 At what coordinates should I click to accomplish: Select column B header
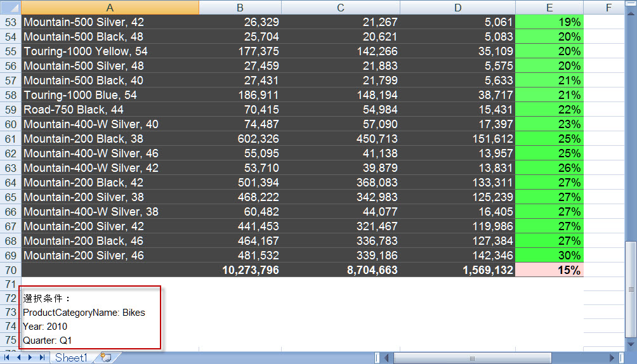[240, 8]
